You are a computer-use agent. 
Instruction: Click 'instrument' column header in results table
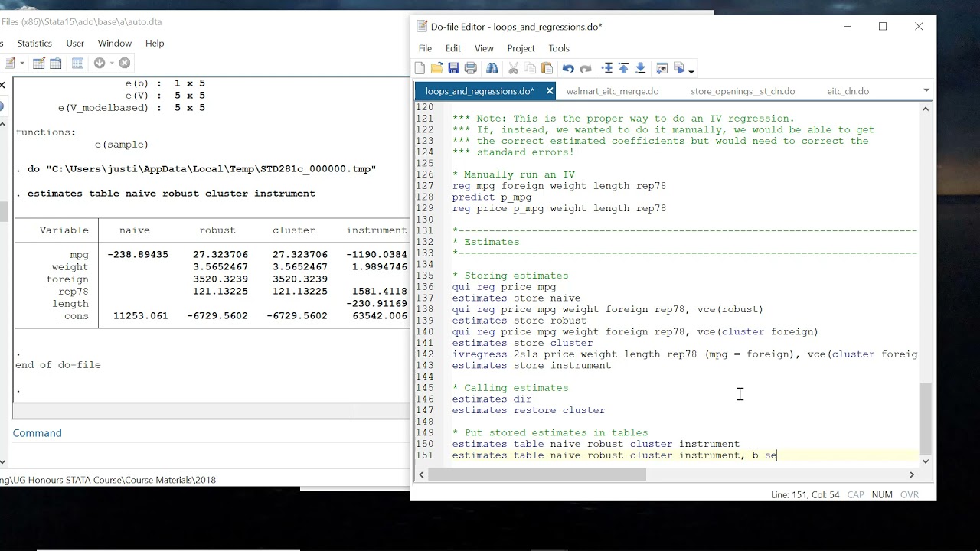tap(377, 230)
